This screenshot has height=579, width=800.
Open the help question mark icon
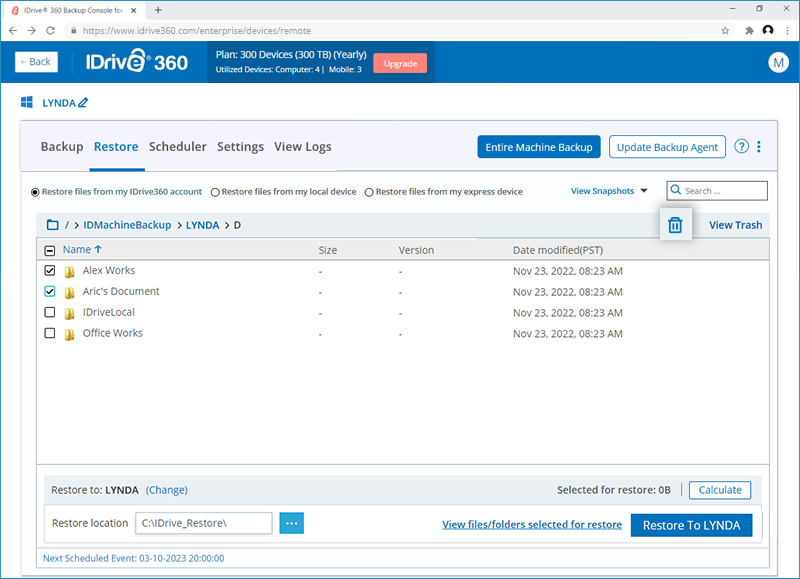(x=741, y=146)
